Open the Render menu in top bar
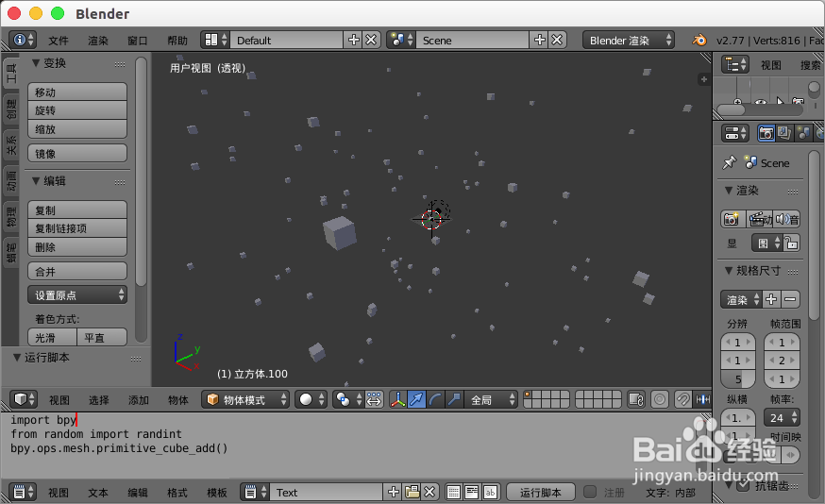Screen dimensions: 825x504 click(x=98, y=41)
